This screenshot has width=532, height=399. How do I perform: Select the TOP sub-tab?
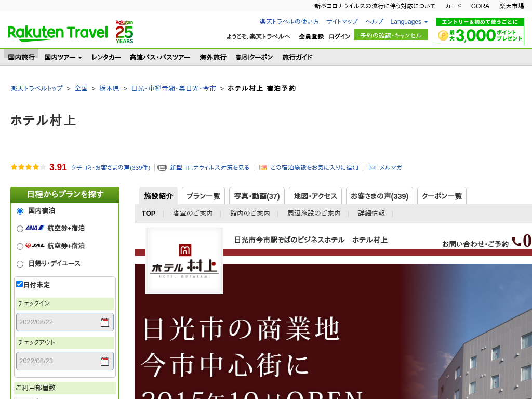tap(149, 214)
